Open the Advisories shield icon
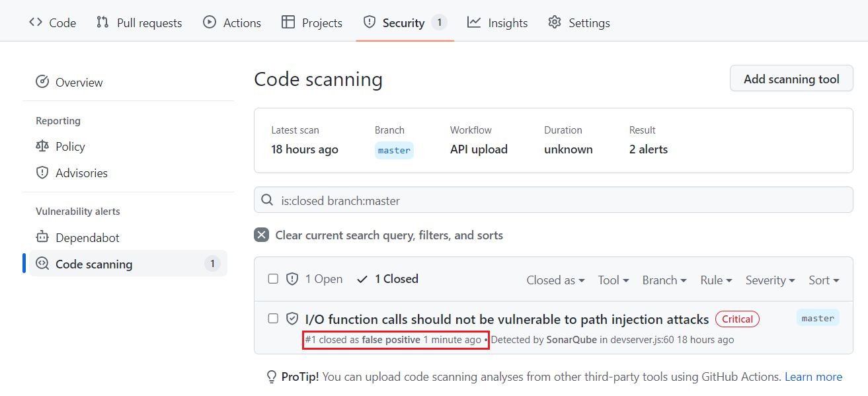 coord(42,173)
